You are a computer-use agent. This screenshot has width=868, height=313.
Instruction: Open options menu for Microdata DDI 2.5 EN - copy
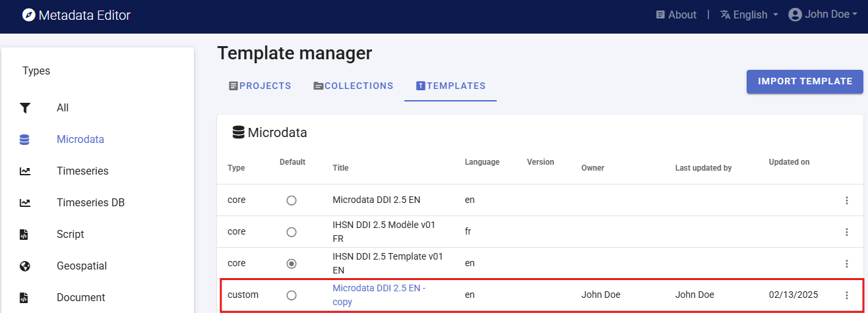(x=847, y=295)
